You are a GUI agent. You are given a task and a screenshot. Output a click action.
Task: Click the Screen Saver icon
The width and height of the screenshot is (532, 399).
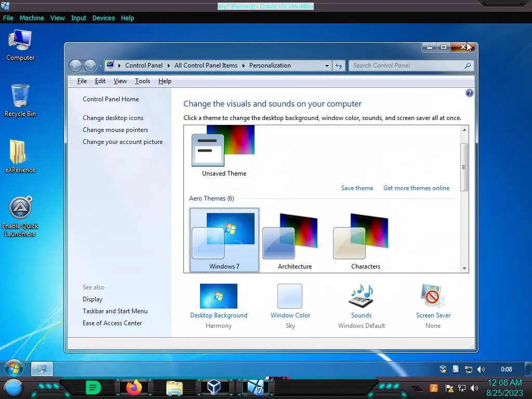tap(433, 296)
